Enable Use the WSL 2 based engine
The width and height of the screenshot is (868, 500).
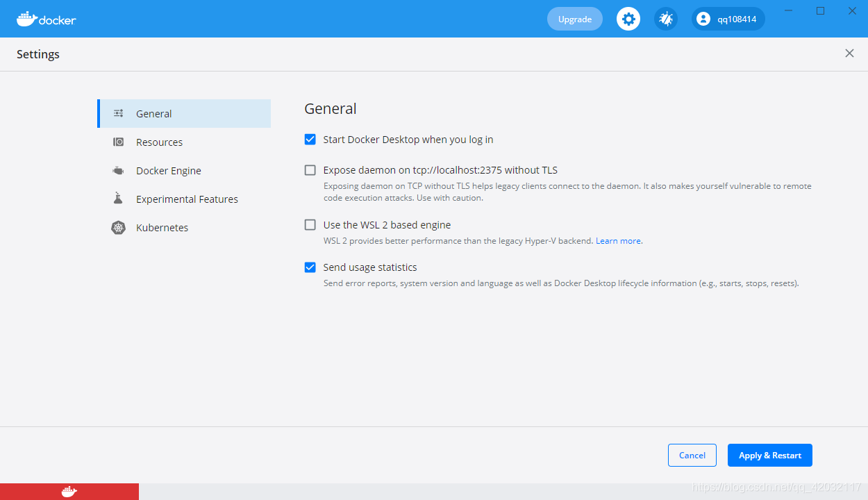point(310,225)
